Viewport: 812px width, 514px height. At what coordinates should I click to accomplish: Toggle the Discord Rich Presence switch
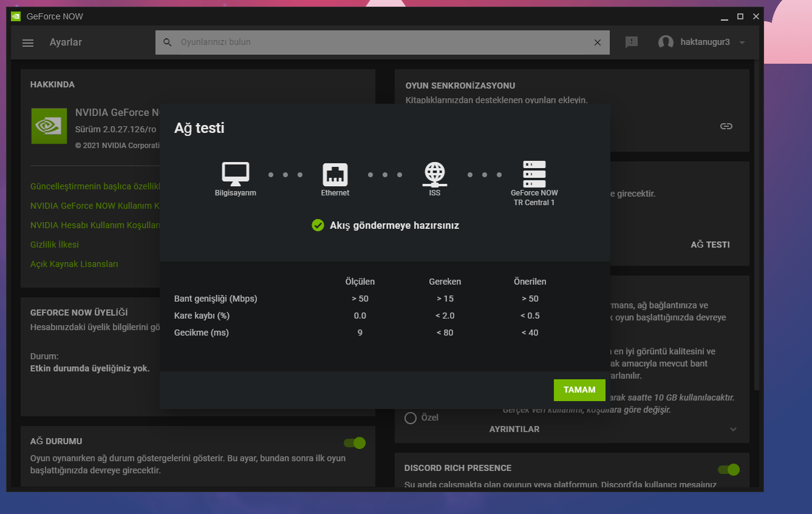click(x=729, y=470)
